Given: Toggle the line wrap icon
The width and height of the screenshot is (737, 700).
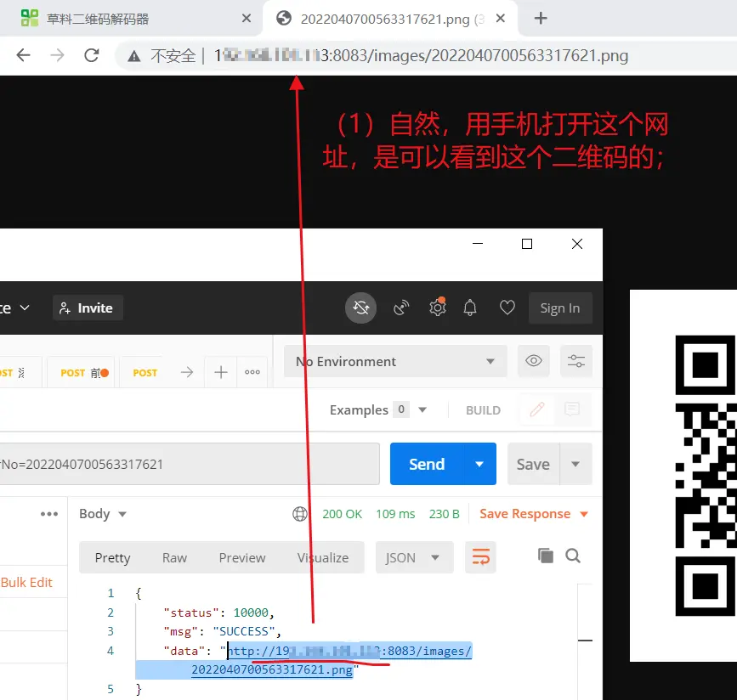Looking at the screenshot, I should [480, 557].
